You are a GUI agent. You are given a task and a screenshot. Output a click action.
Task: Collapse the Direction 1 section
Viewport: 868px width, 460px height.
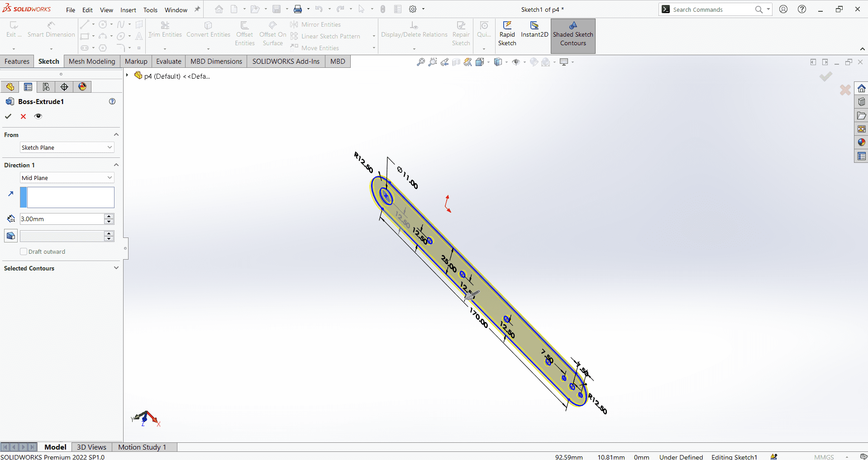pos(116,165)
